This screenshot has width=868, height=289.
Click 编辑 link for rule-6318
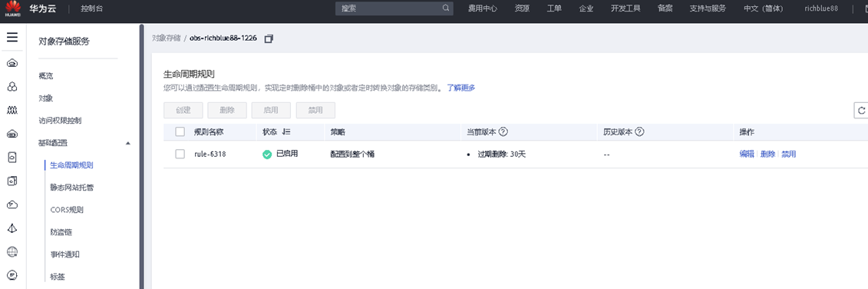[747, 154]
